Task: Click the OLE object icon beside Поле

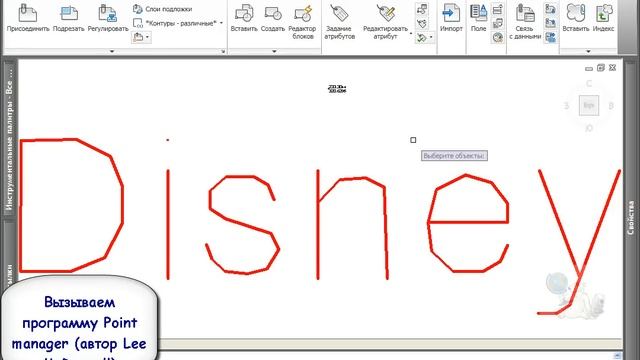Action: click(498, 23)
